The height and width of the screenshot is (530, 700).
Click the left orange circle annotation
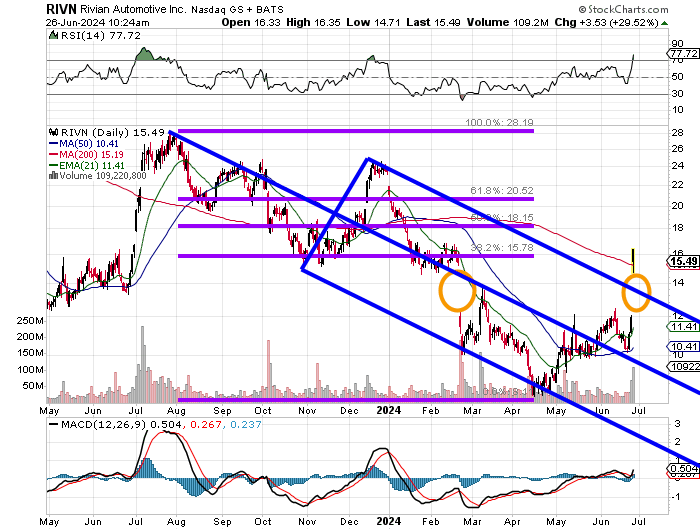(457, 292)
